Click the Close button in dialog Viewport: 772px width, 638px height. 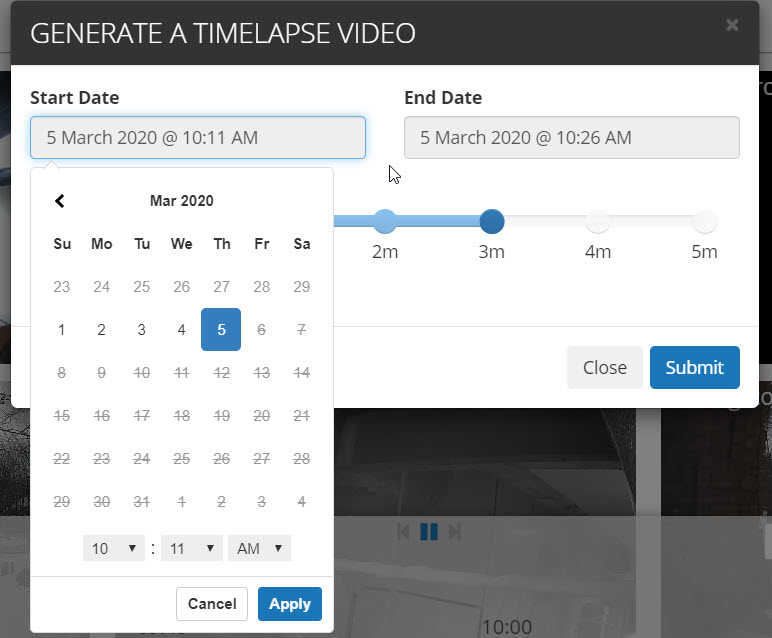click(x=605, y=367)
